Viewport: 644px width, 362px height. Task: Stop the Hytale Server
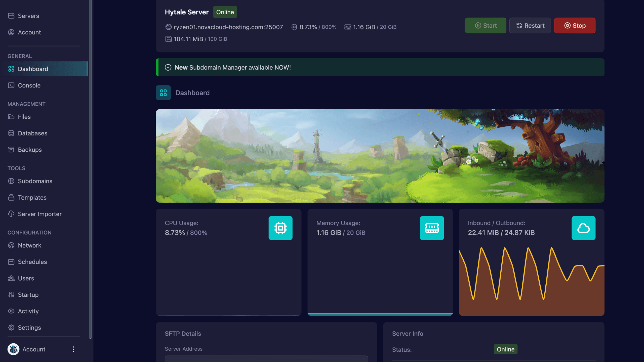(x=575, y=25)
